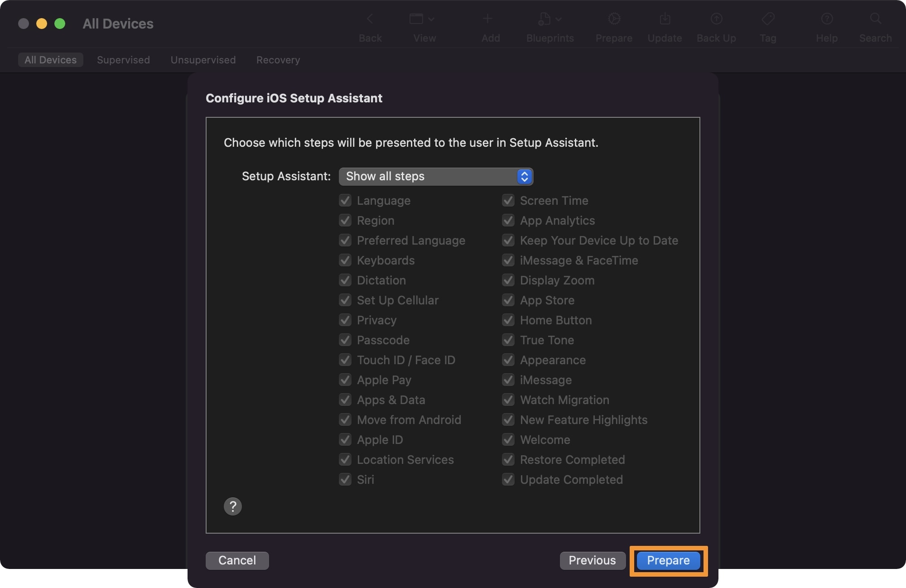Open the question mark help button
906x588 pixels.
(x=233, y=506)
